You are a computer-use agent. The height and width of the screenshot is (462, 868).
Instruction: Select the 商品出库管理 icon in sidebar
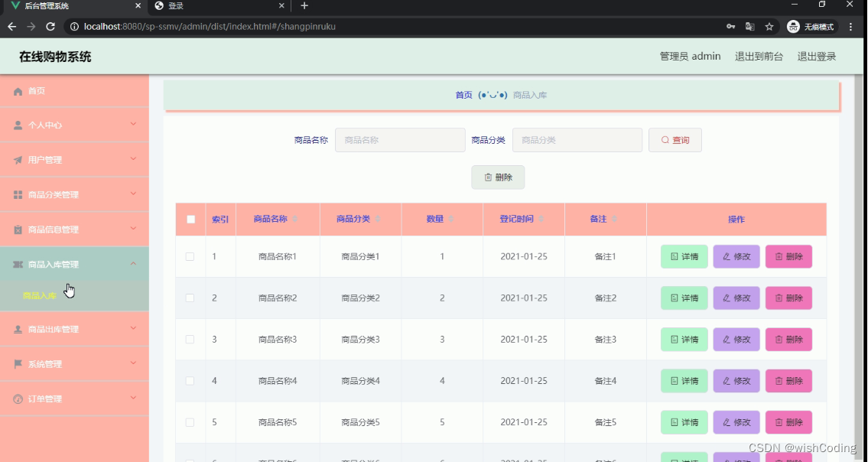(x=18, y=329)
